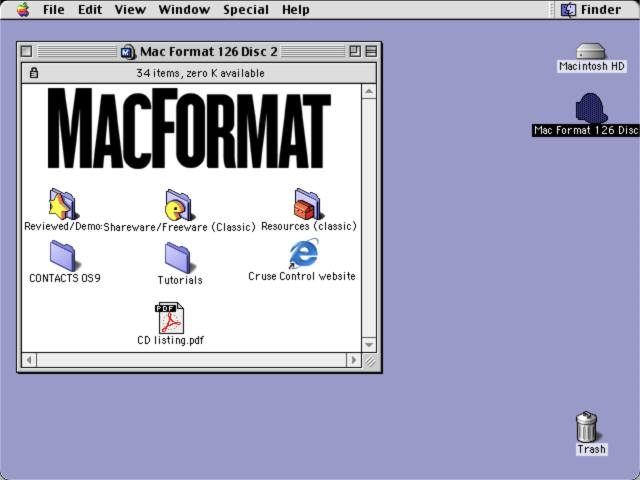This screenshot has width=640, height=480.
Task: Click the 'Tutorials' folder label
Action: click(x=180, y=280)
